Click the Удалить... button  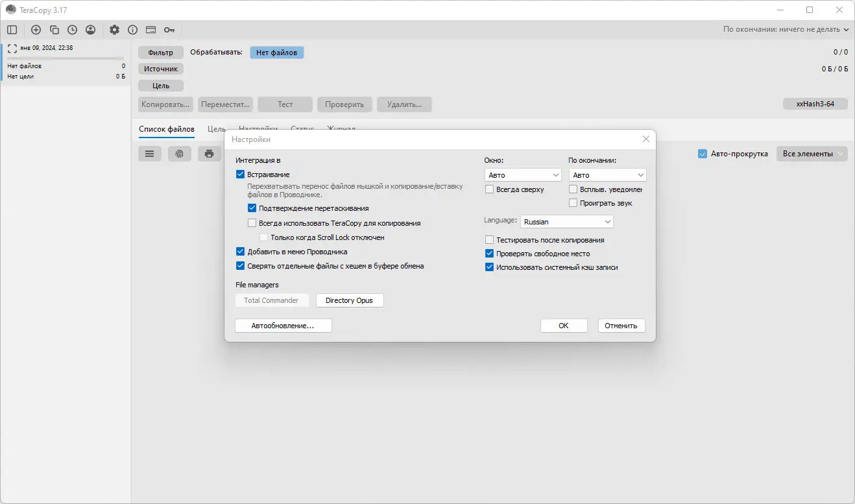tap(405, 104)
